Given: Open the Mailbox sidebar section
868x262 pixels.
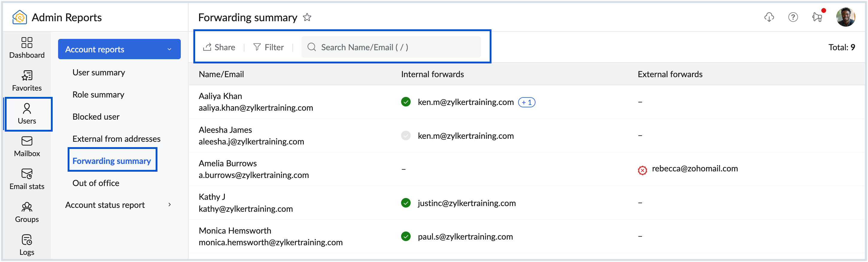Looking at the screenshot, I should [x=27, y=147].
